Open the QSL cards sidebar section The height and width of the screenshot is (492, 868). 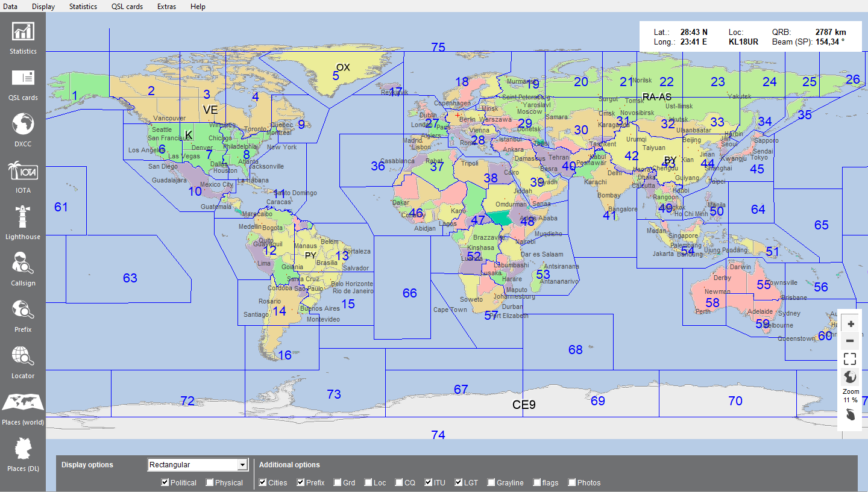point(23,84)
